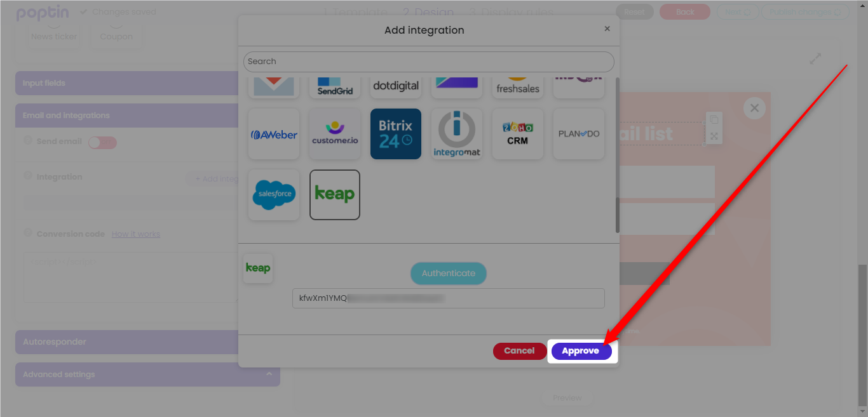Click the Advanced settings chevron arrow
868x417 pixels.
[x=269, y=374]
